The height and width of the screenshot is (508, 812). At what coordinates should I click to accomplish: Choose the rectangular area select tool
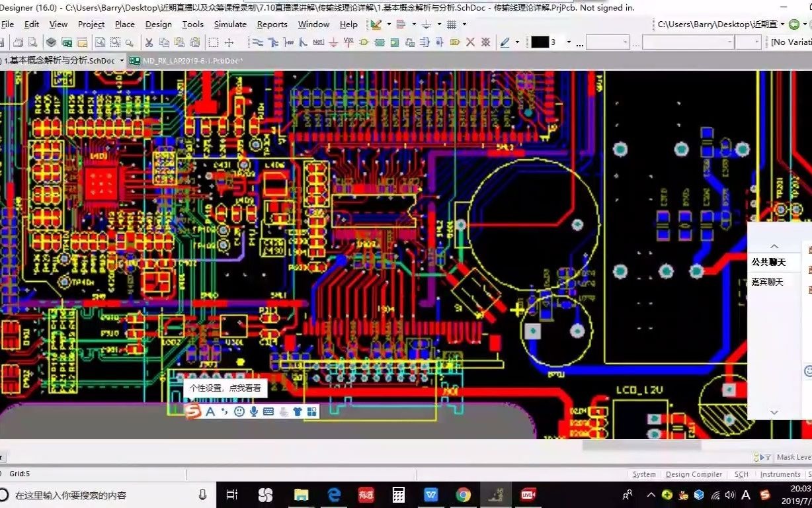coord(214,42)
